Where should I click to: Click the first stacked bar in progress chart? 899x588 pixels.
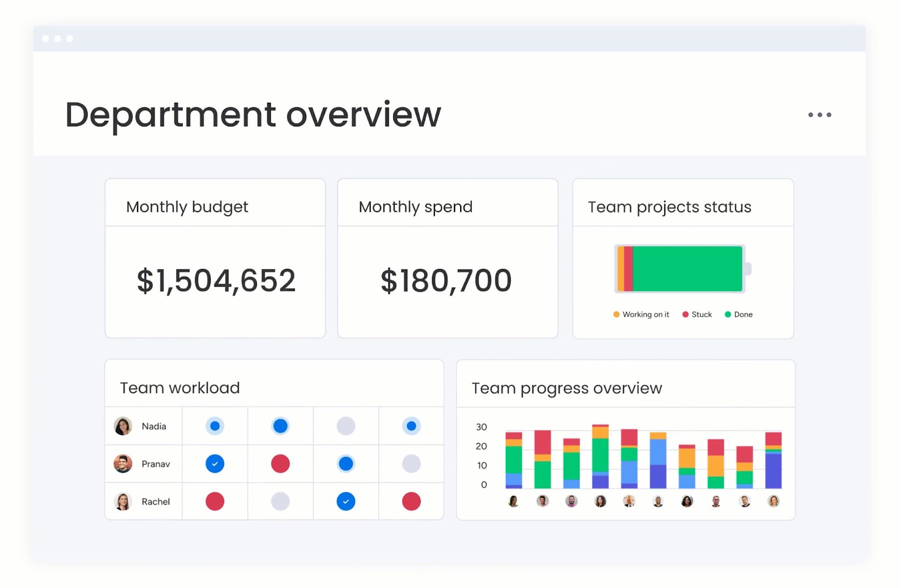tap(514, 460)
